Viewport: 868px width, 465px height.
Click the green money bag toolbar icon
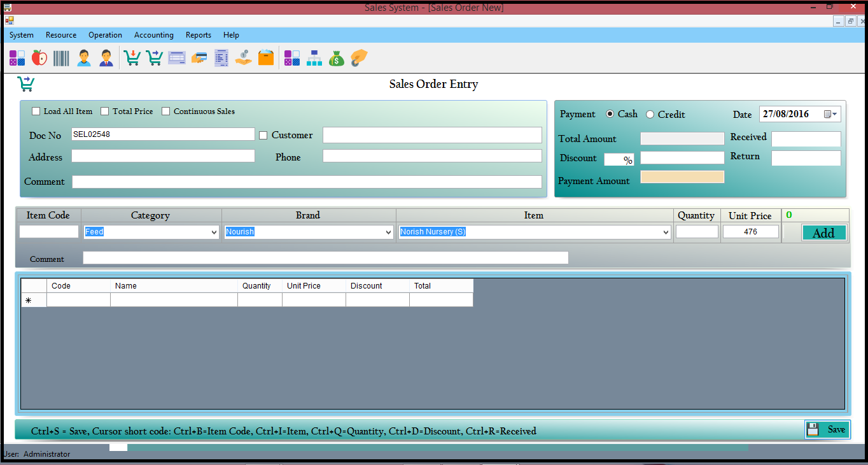pos(337,59)
